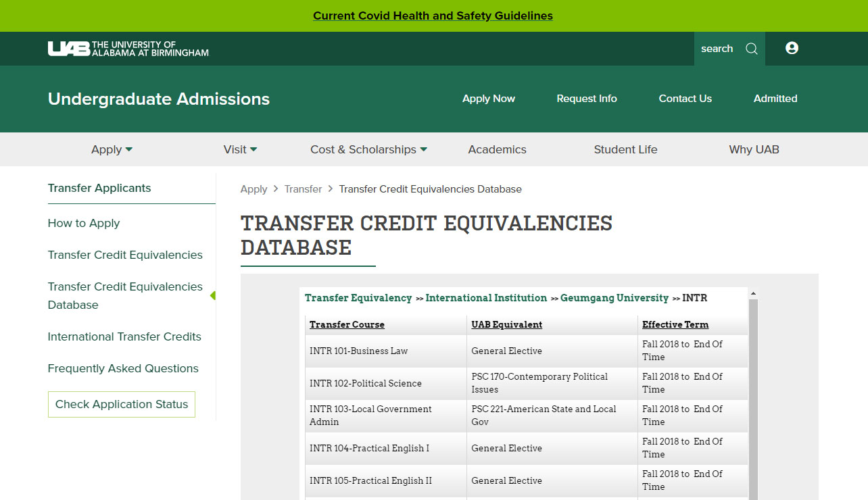Sort by Transfer Course column header
Viewport: 868px width, 500px height.
[x=347, y=324]
